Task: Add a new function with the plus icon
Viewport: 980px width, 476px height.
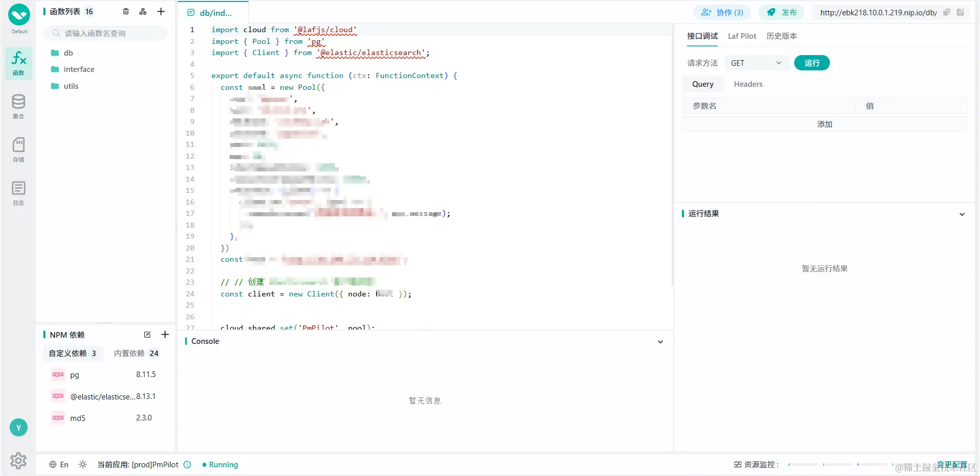Action: click(161, 11)
